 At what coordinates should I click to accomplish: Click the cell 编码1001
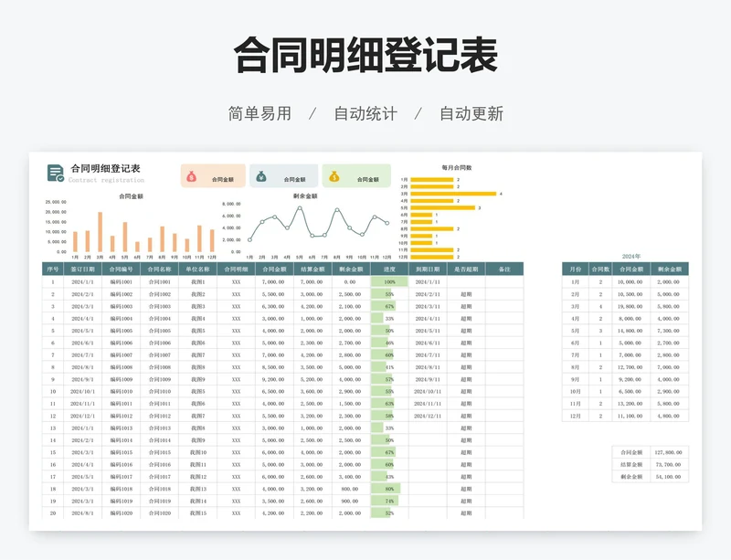click(122, 281)
